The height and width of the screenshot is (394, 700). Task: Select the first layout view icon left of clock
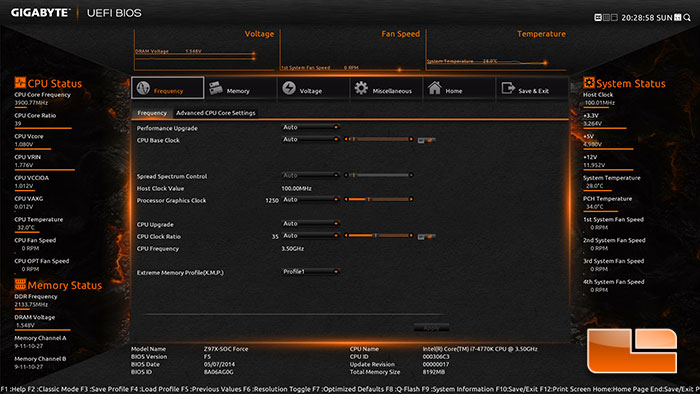pos(598,17)
